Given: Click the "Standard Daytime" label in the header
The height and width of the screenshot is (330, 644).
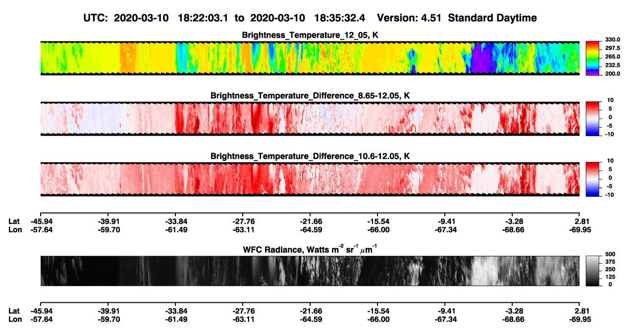Looking at the screenshot, I should pyautogui.click(x=491, y=18).
